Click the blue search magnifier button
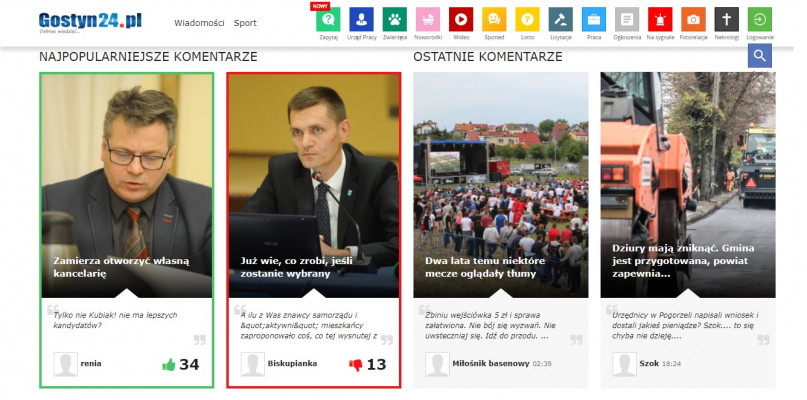Viewport: 807px width, 400px height. 760,56
